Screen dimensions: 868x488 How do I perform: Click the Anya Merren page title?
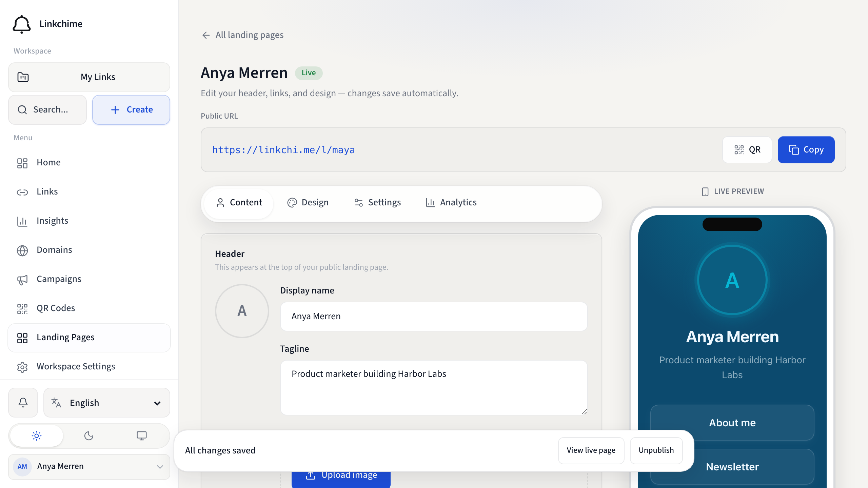point(244,73)
